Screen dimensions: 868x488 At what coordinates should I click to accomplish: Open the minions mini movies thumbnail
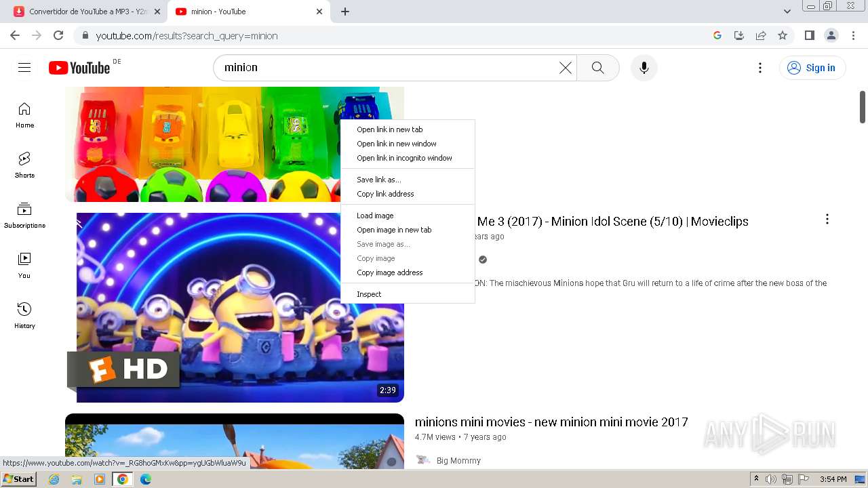point(235,441)
